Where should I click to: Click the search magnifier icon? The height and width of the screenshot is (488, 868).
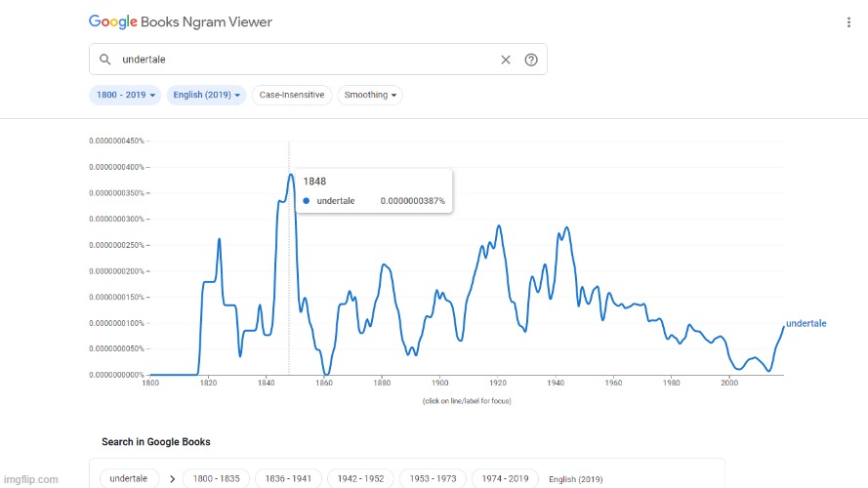point(104,60)
